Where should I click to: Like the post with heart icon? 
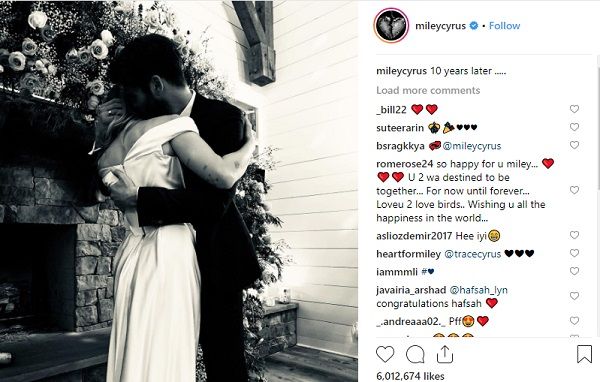click(x=385, y=354)
